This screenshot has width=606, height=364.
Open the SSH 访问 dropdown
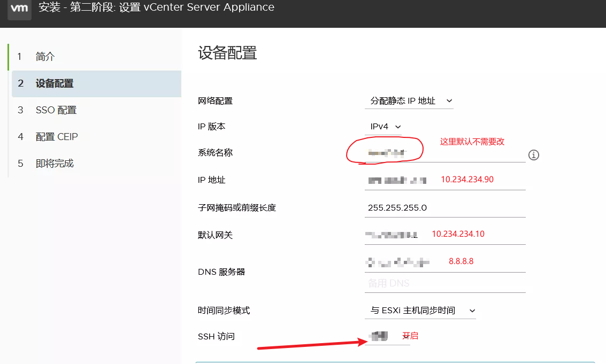coord(387,337)
